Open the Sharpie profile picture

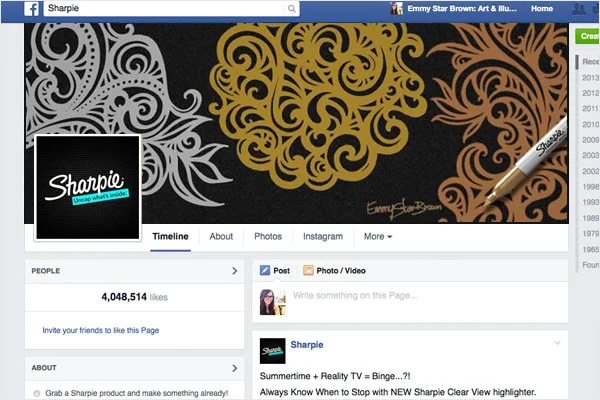point(88,188)
